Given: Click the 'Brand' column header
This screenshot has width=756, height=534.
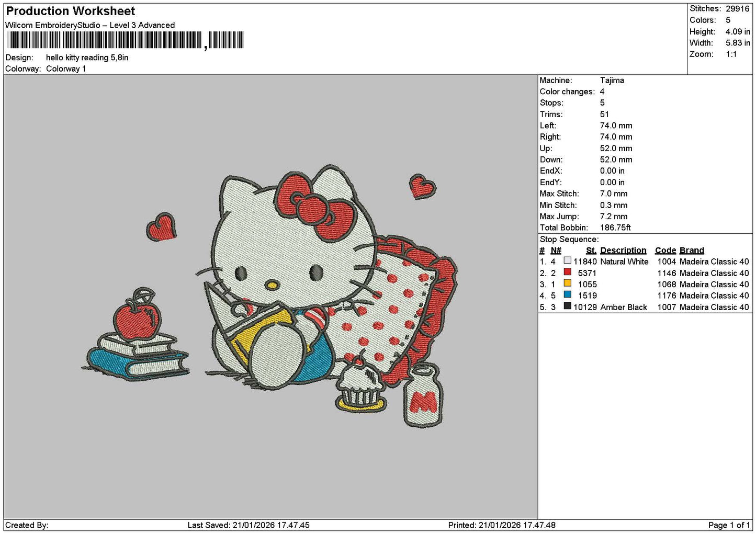Looking at the screenshot, I should pos(692,251).
